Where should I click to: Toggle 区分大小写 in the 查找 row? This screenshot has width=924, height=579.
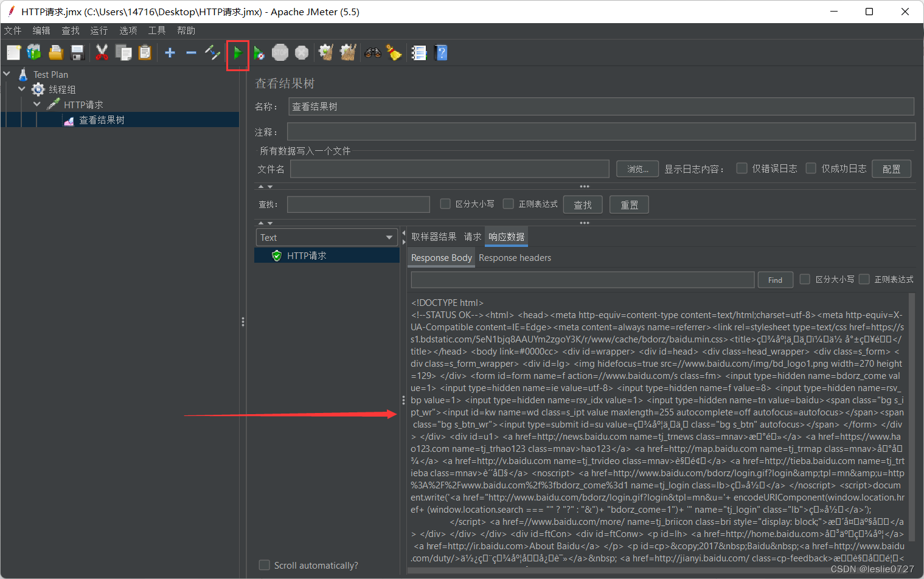(x=445, y=204)
